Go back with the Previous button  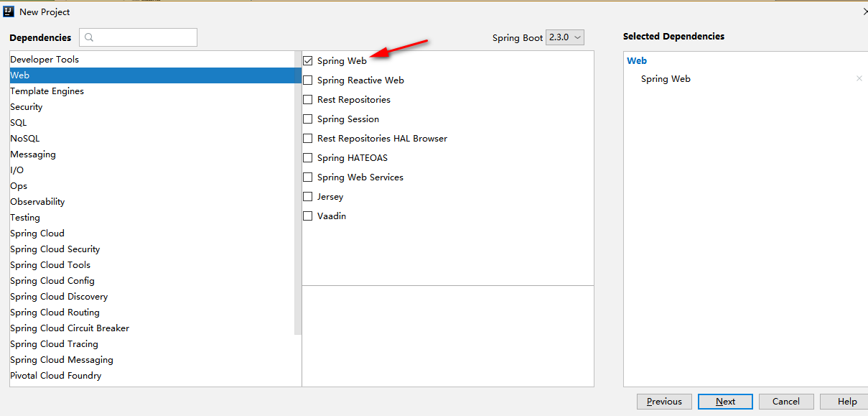pyautogui.click(x=664, y=402)
